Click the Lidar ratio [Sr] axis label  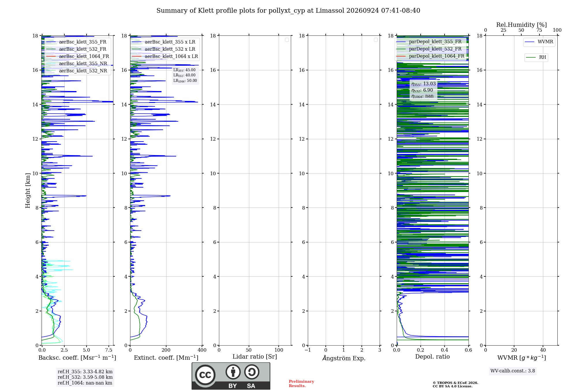(255, 357)
